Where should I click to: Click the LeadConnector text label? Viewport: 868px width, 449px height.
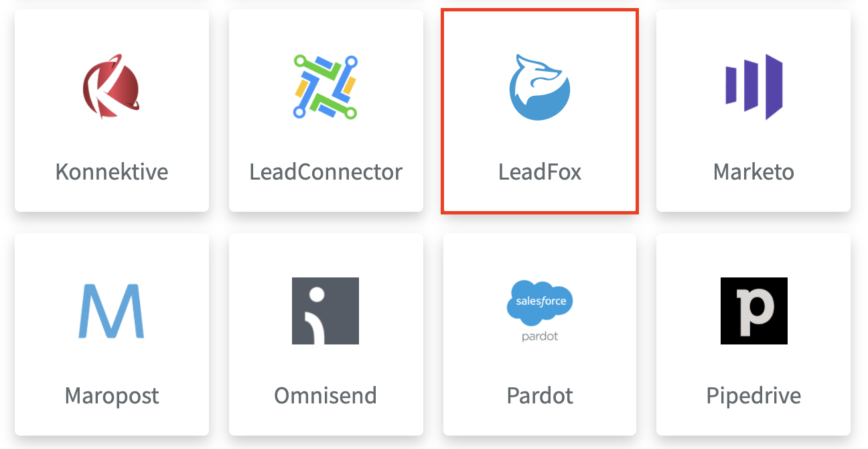click(326, 172)
